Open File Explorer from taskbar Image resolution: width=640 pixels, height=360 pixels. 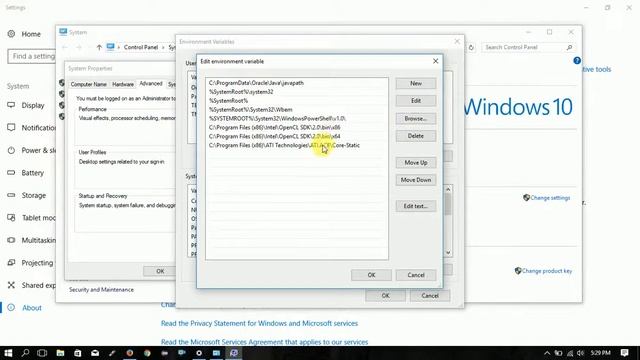(60, 353)
